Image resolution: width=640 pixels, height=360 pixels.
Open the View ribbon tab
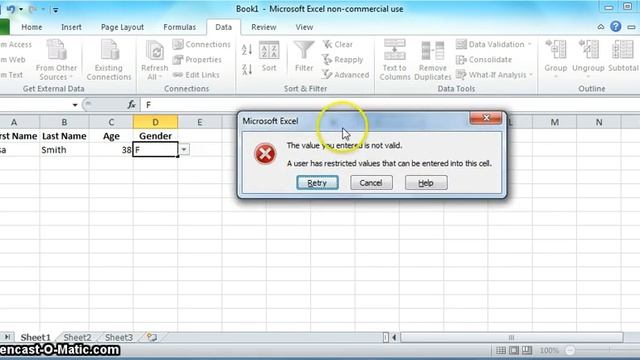[x=304, y=27]
